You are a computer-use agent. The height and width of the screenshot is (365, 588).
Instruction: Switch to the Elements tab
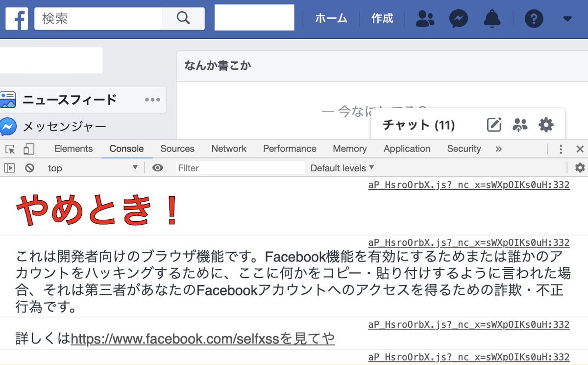[73, 149]
